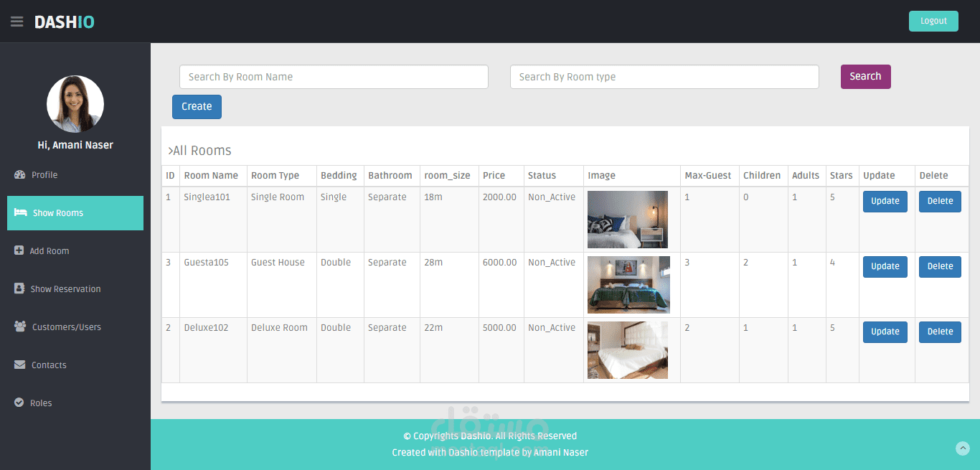Open the Profile menu item

point(75,175)
